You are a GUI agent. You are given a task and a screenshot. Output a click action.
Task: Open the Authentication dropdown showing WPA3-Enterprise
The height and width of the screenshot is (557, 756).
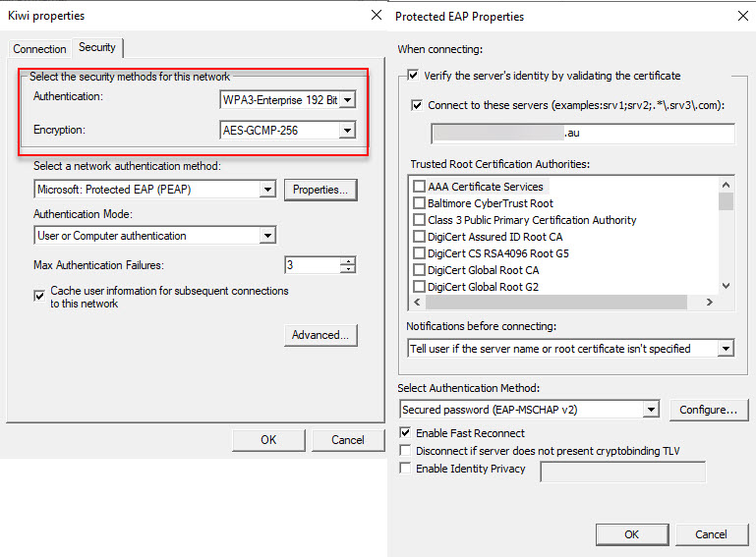click(346, 100)
